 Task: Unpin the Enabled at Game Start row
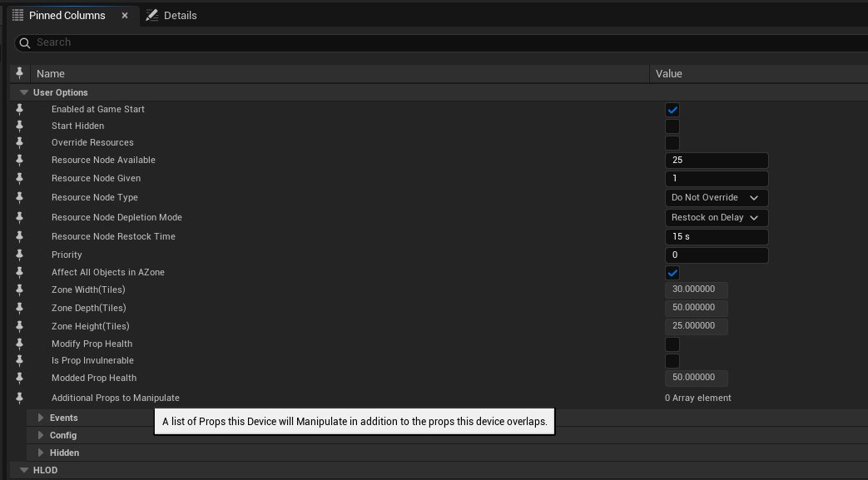(x=19, y=109)
